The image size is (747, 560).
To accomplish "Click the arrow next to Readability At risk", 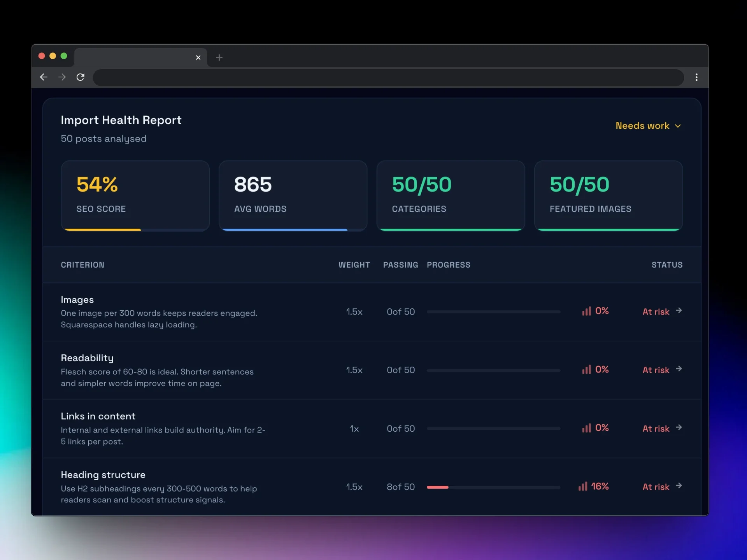I will (679, 369).
